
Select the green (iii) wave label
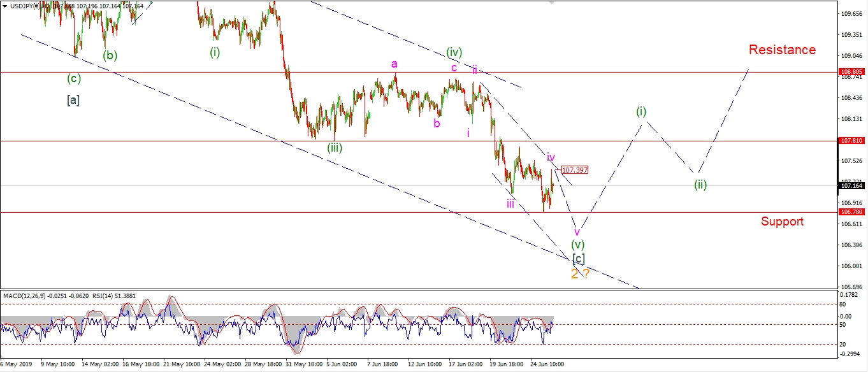click(x=335, y=148)
